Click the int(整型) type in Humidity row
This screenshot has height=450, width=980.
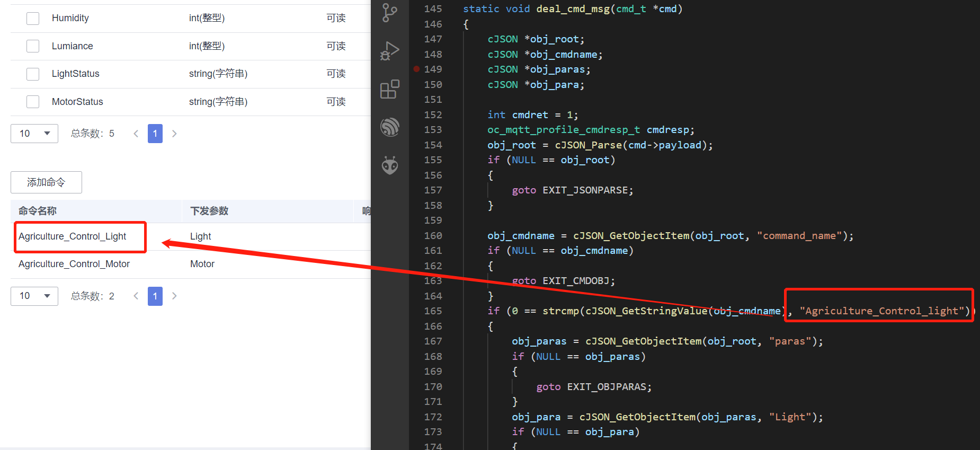pos(207,18)
